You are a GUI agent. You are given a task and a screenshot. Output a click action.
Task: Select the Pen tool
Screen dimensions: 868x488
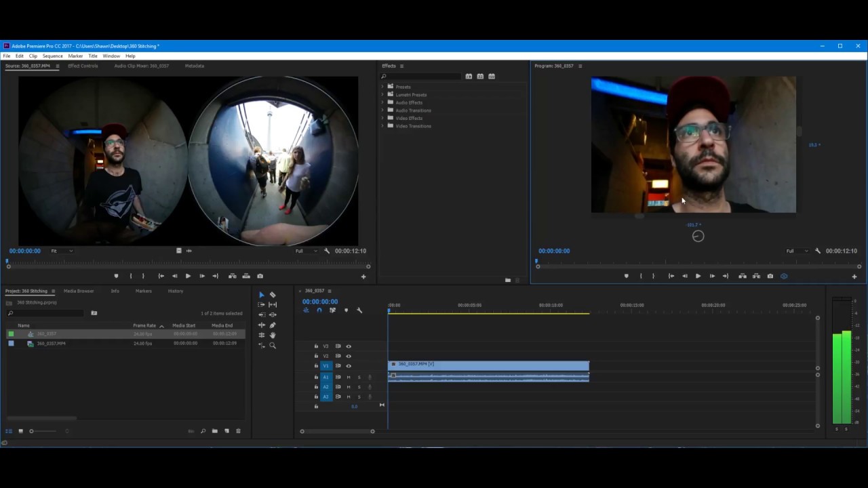[x=273, y=325]
